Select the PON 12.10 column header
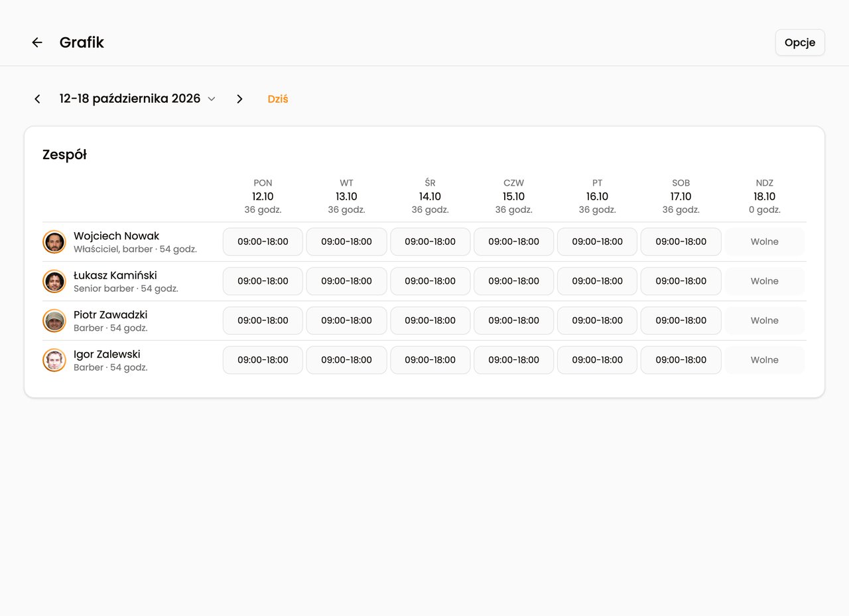849x616 pixels. [263, 196]
